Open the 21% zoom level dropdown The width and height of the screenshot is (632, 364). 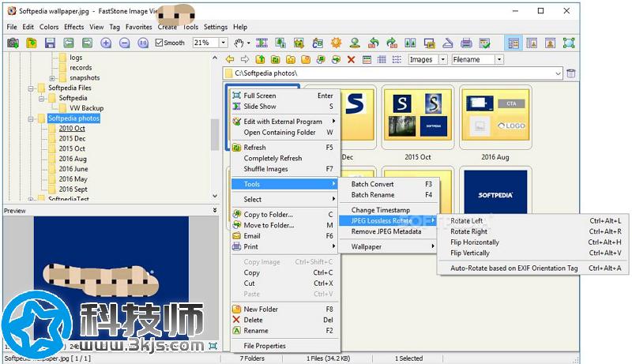click(x=224, y=43)
